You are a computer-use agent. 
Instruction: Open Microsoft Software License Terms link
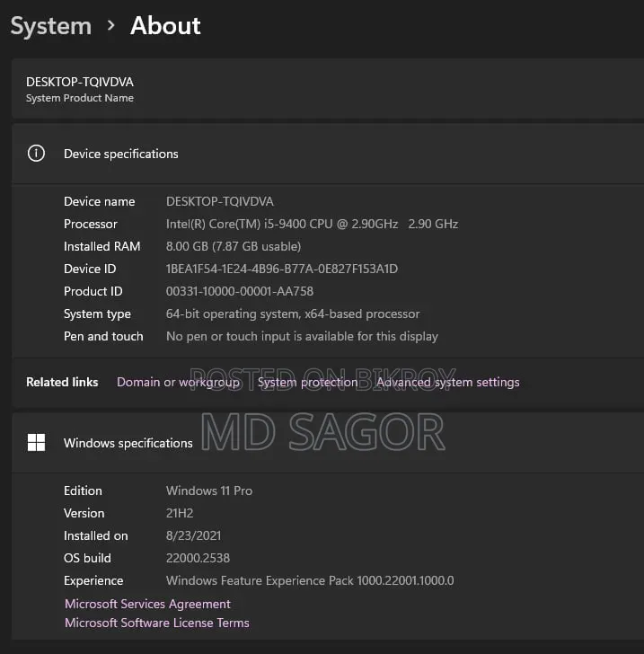157,623
